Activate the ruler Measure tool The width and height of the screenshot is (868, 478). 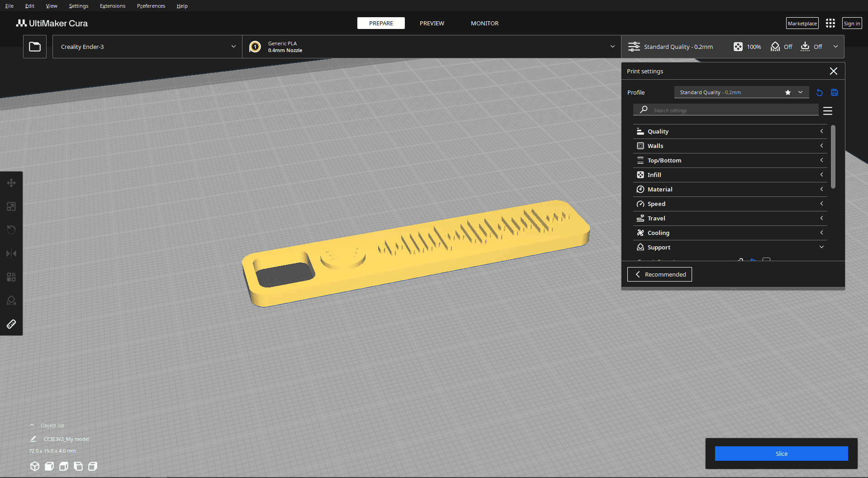(11, 324)
